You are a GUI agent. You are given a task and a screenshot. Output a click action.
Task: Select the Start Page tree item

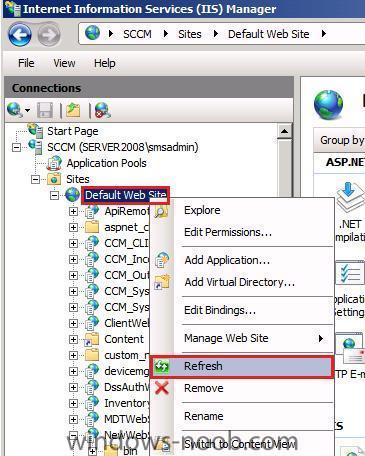click(x=73, y=131)
